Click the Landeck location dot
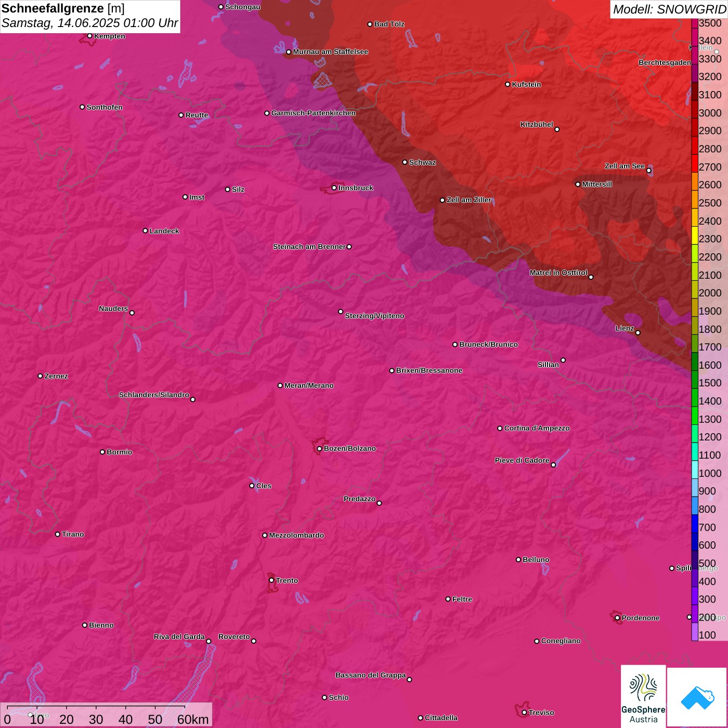This screenshot has height=728, width=728. coord(145,231)
